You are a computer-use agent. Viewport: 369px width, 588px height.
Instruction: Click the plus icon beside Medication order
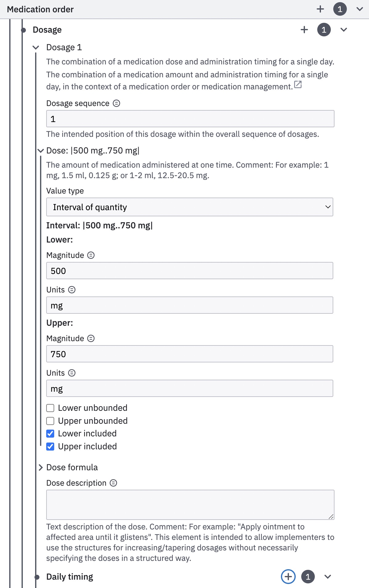click(x=320, y=9)
